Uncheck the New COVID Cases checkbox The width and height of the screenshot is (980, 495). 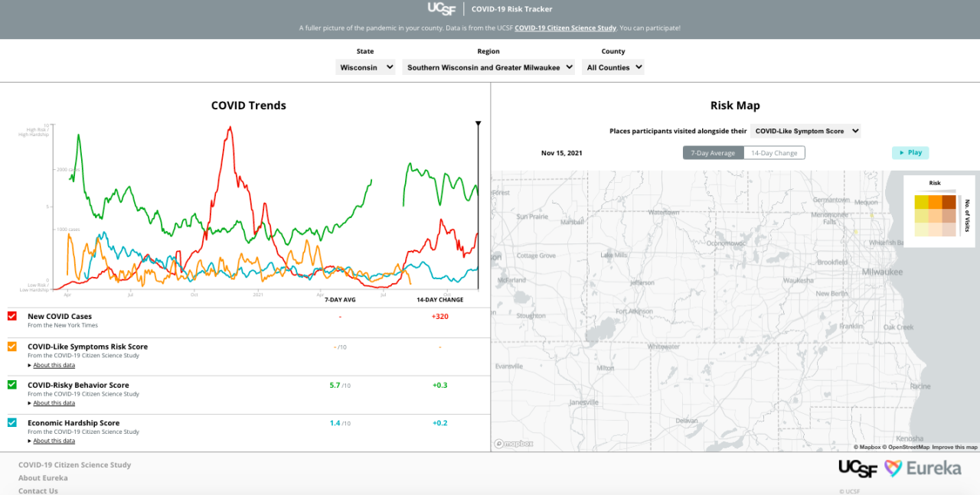(12, 316)
